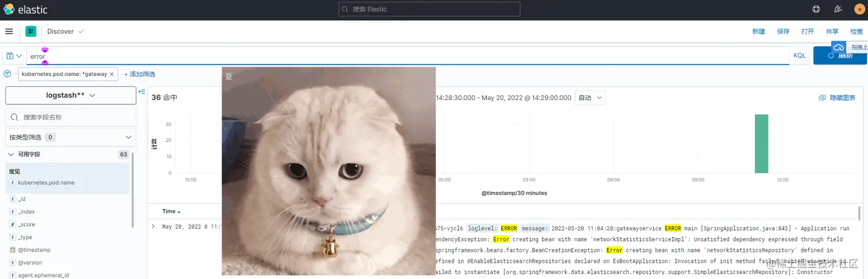Click the 63 available fields count badge
Viewport: 868px width, 279px height.
pyautogui.click(x=123, y=154)
